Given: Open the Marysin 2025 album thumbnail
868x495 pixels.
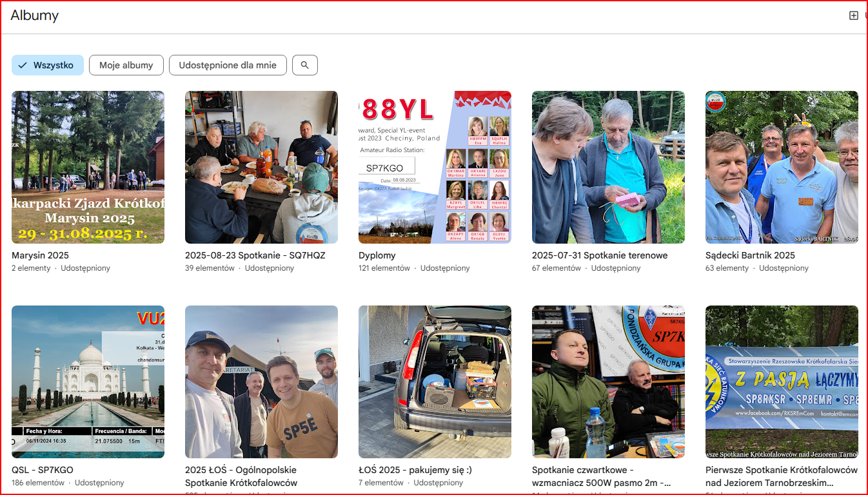Looking at the screenshot, I should [88, 167].
